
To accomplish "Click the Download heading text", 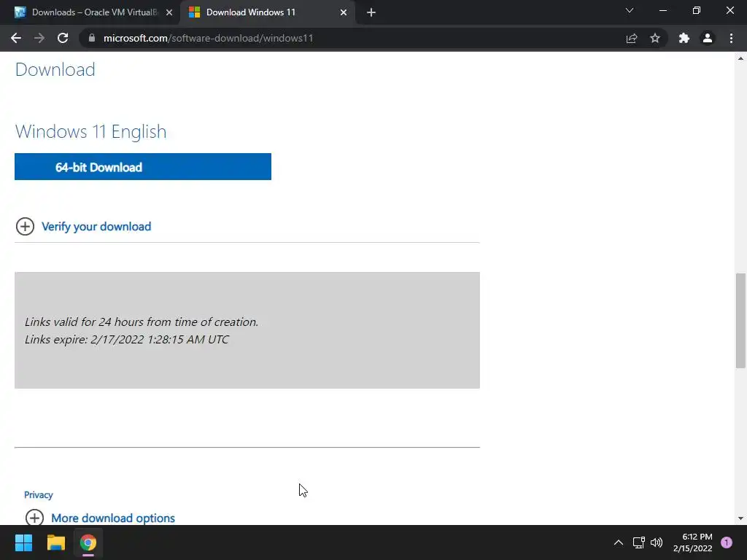I will click(x=55, y=69).
